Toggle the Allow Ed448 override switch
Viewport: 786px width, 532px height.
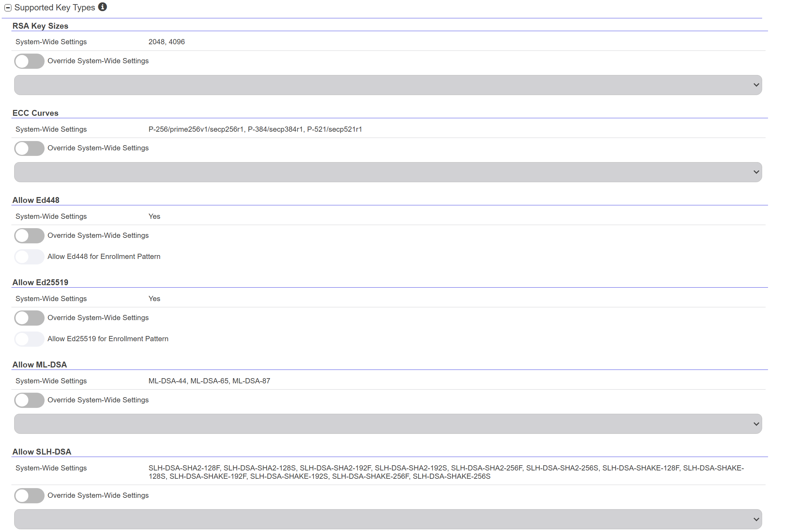[x=29, y=236]
